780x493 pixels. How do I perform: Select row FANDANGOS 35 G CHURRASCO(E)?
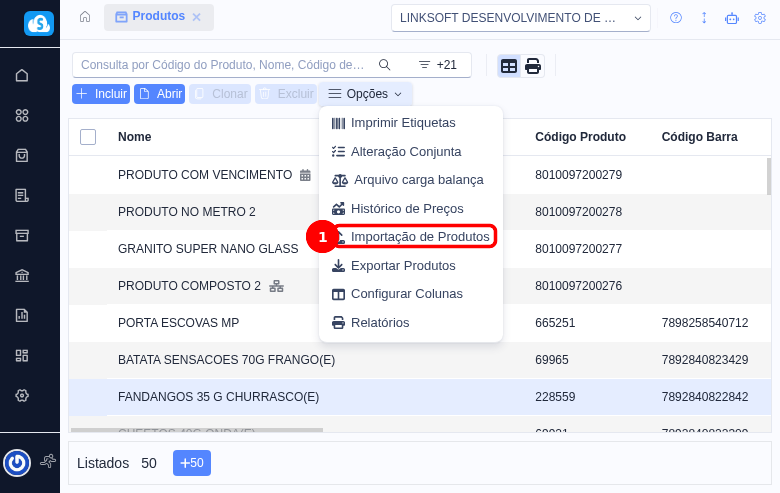tap(420, 397)
